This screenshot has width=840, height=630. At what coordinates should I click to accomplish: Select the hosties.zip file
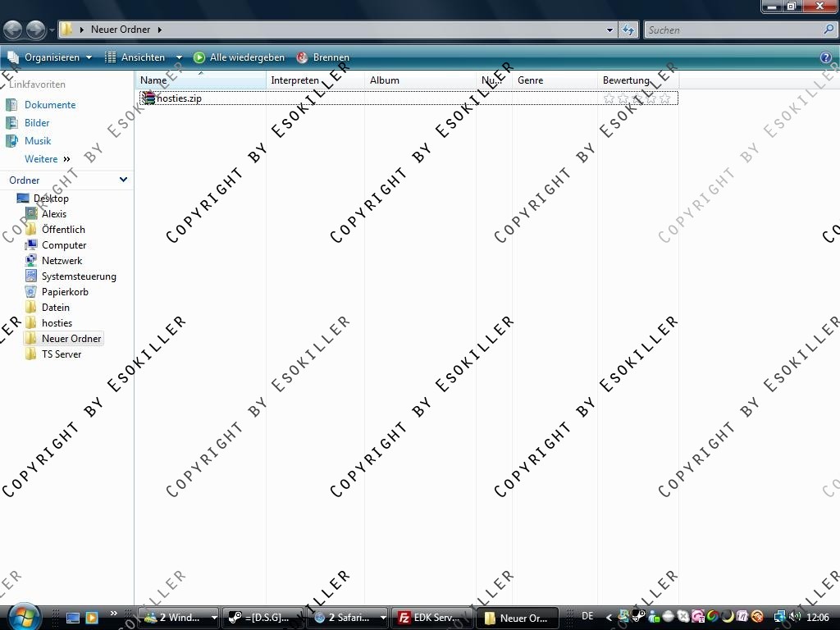[x=409, y=98]
